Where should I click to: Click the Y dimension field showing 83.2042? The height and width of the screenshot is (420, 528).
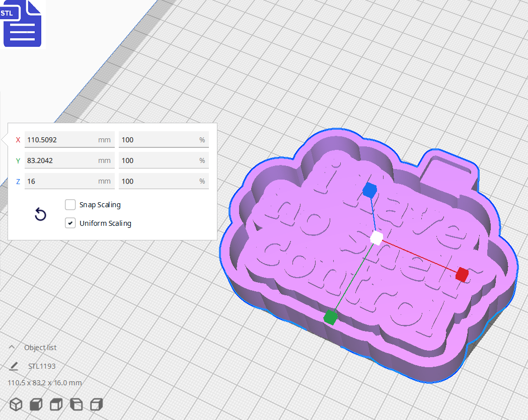(69, 160)
